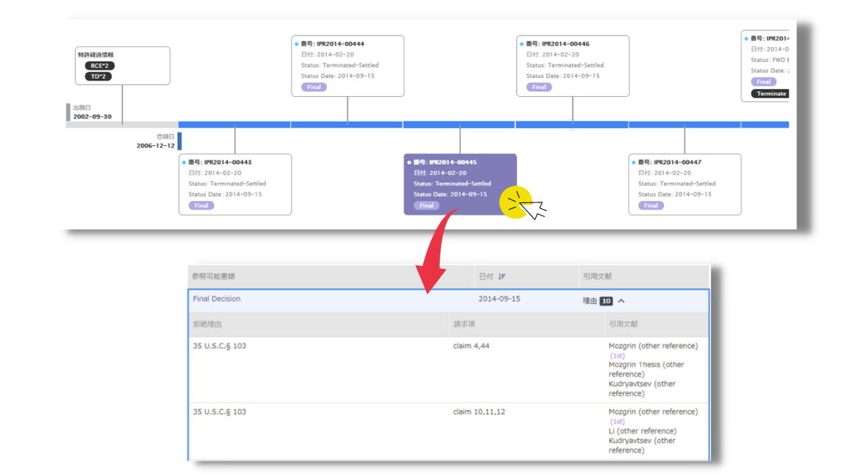Click the TD*2 badge

coord(98,77)
